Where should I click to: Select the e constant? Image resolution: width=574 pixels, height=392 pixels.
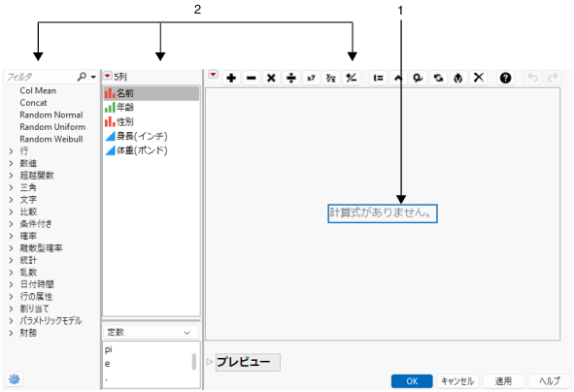click(x=107, y=364)
